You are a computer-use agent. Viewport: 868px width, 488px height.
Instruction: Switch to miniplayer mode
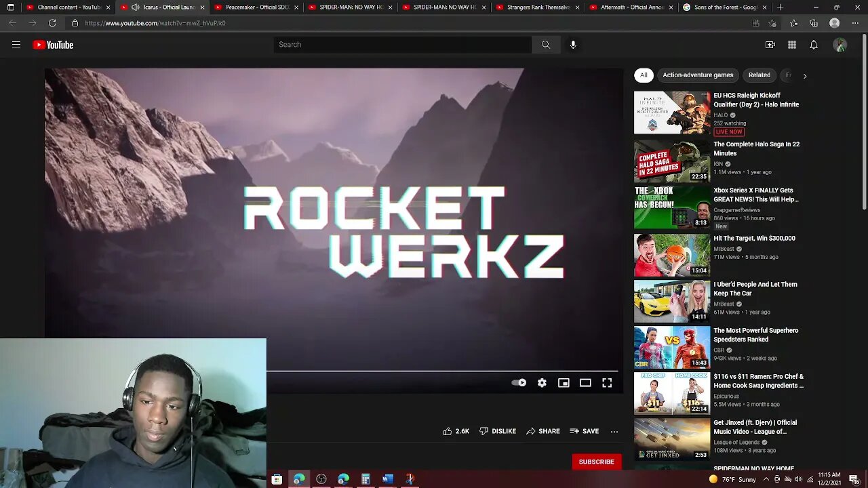pos(564,383)
